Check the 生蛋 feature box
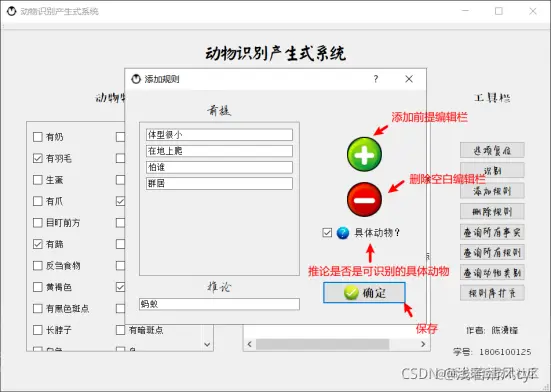Image resolution: width=551 pixels, height=392 pixels. click(38, 180)
